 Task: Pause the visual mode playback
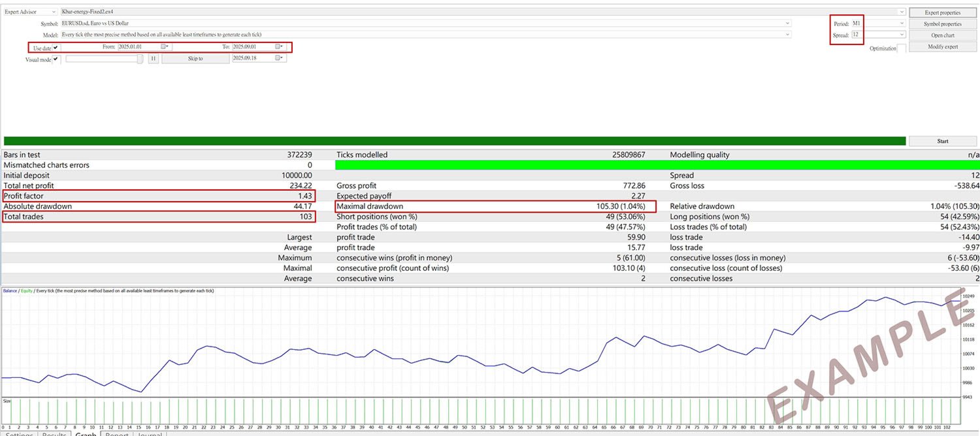(153, 58)
